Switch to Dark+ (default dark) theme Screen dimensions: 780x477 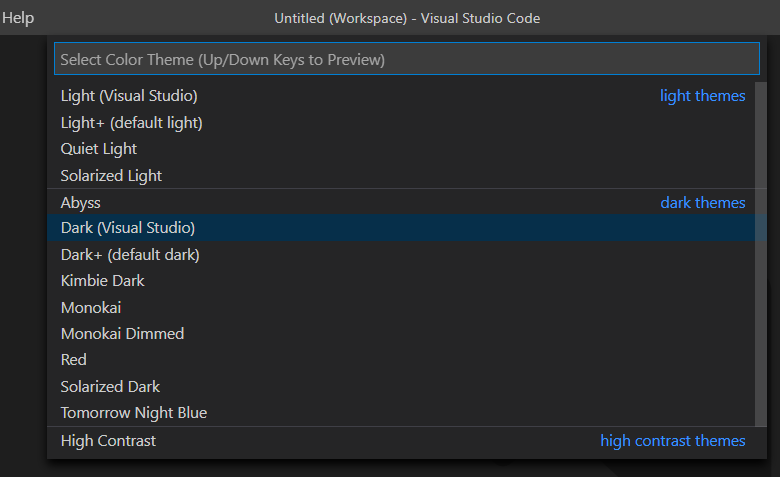coord(406,255)
